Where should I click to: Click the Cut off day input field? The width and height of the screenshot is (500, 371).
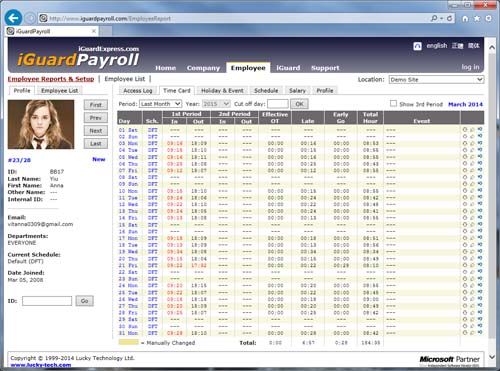(x=278, y=104)
